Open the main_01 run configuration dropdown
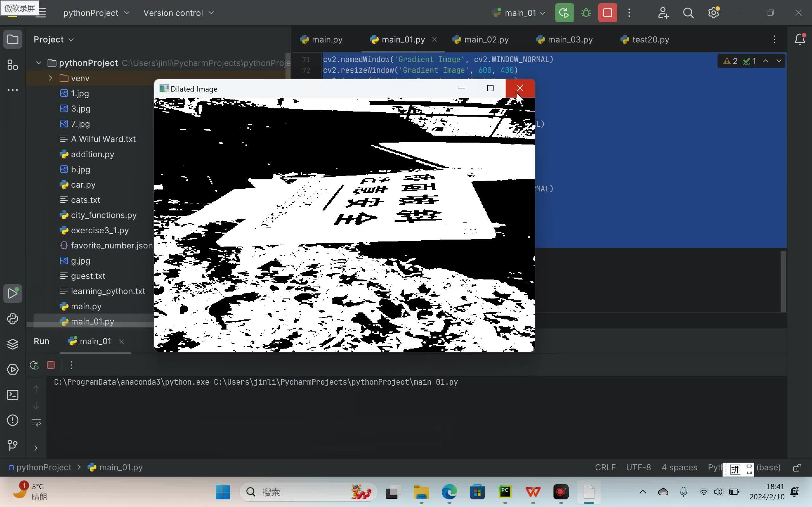This screenshot has width=812, height=507. tap(518, 13)
